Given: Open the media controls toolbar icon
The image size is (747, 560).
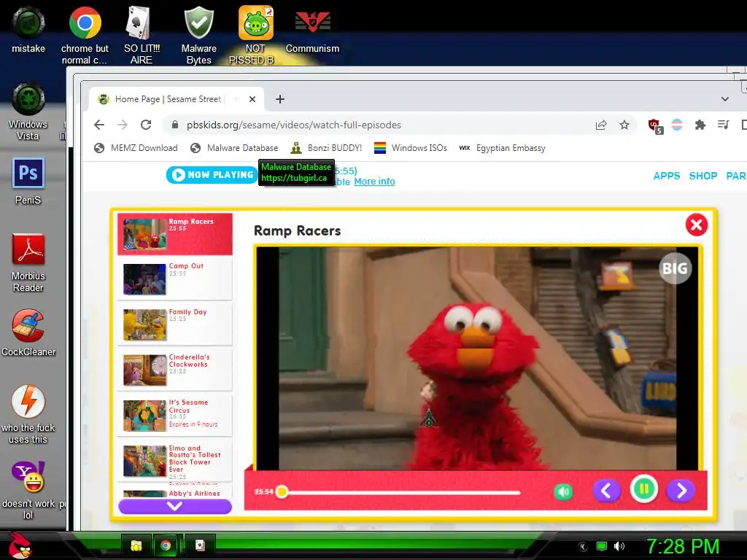Looking at the screenshot, I should click(x=723, y=125).
